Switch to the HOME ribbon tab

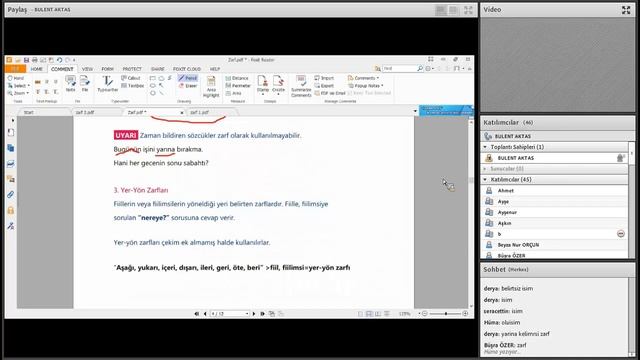36,69
